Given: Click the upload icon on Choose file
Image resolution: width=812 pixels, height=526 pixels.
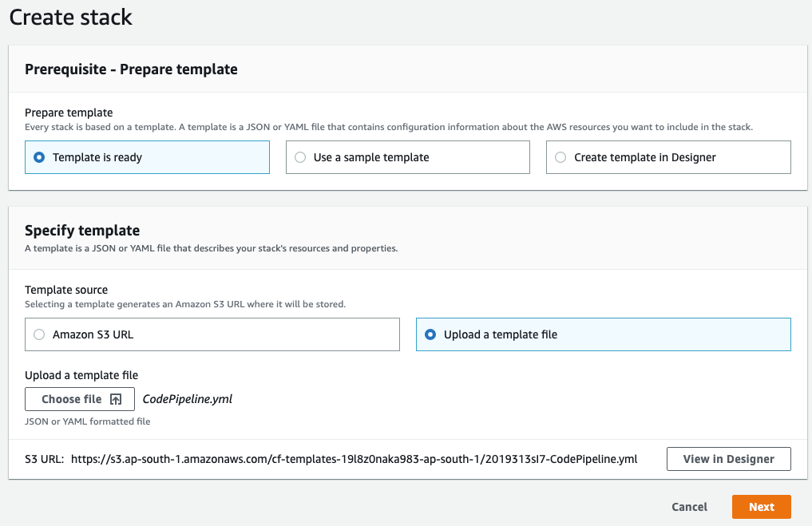Looking at the screenshot, I should pyautogui.click(x=116, y=399).
